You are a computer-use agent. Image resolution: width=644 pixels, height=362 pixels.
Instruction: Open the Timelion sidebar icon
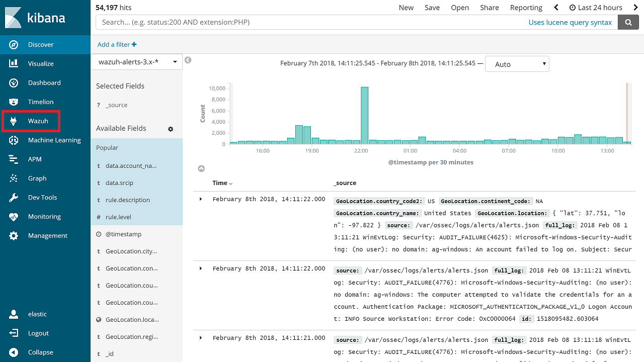coord(14,102)
